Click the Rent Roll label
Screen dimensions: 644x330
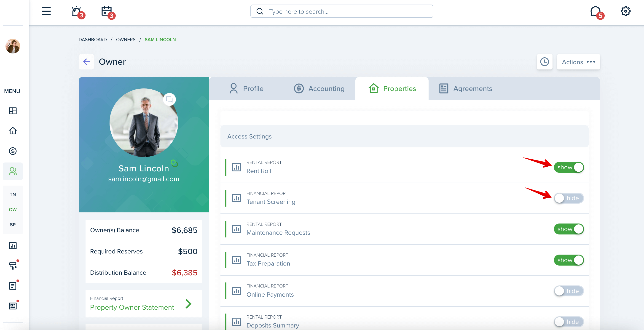(258, 171)
